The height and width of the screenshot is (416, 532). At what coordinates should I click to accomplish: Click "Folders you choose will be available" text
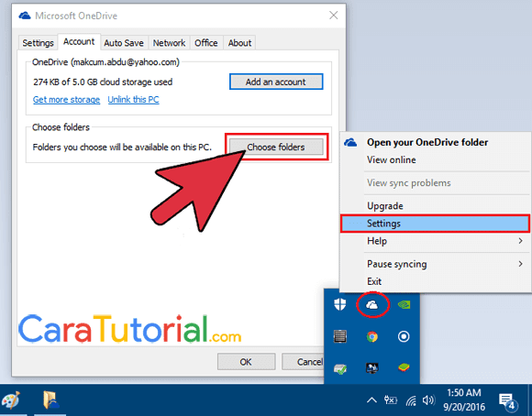(122, 148)
